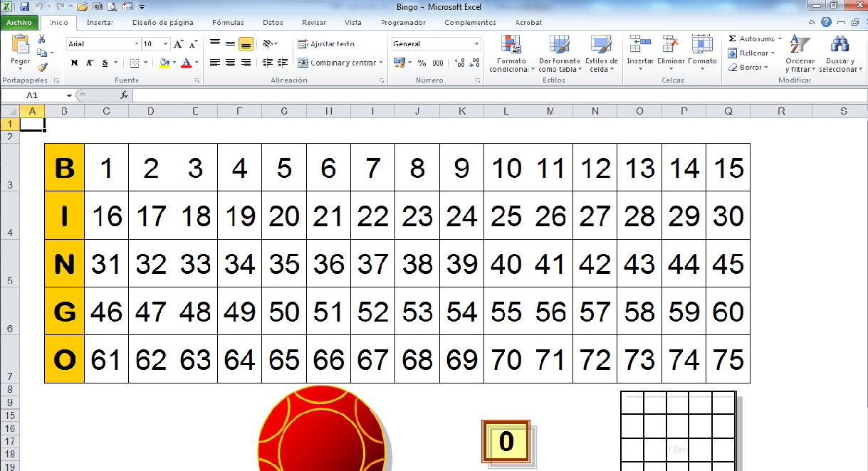Expand the Name Box dropdown

pyautogui.click(x=69, y=95)
